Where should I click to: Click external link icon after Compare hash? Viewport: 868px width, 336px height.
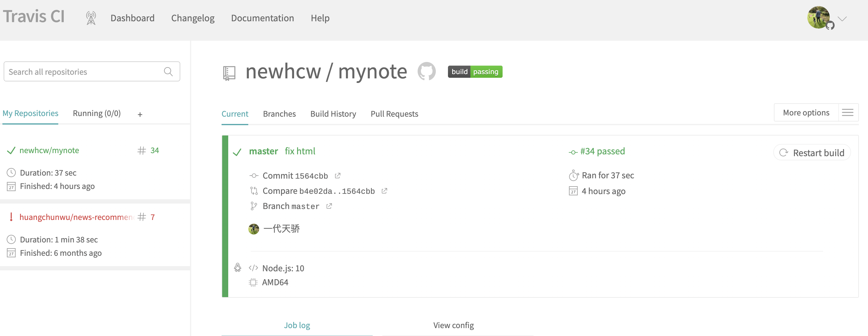384,191
